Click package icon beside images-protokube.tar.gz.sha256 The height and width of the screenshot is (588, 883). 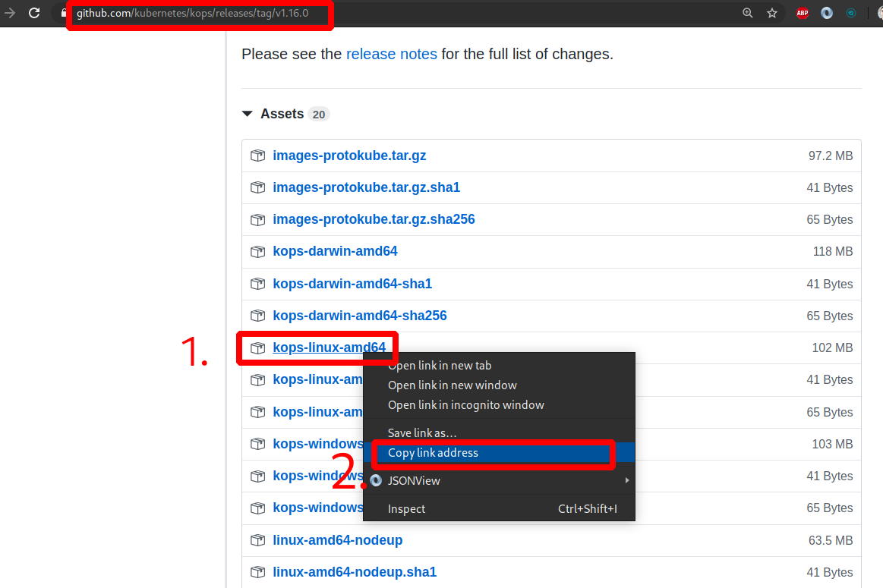pyautogui.click(x=258, y=219)
